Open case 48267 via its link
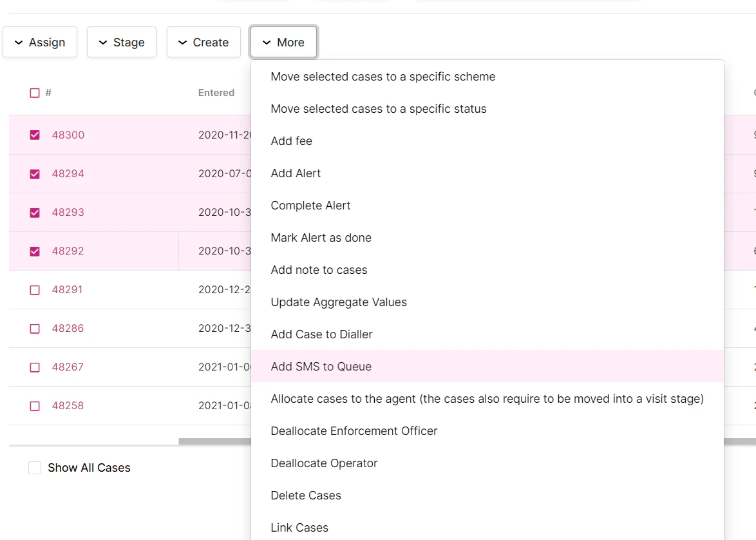Screen dimensions: 756x540 pos(68,367)
